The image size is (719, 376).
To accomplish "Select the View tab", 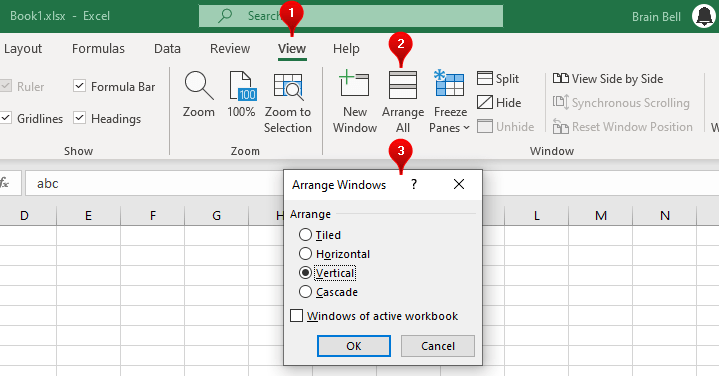I will [292, 49].
